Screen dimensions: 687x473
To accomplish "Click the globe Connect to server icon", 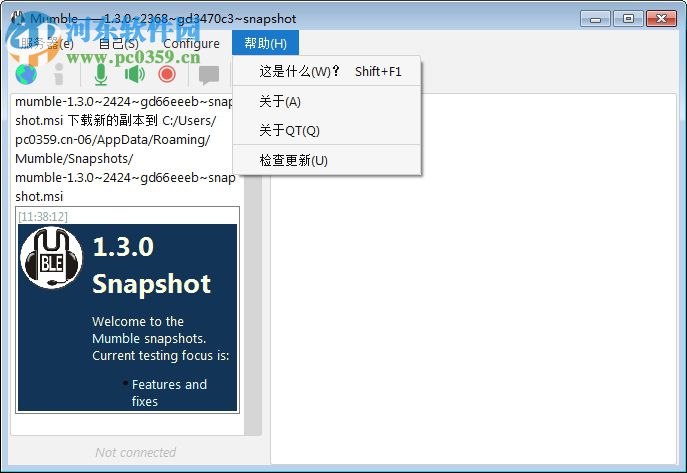I will (x=26, y=74).
